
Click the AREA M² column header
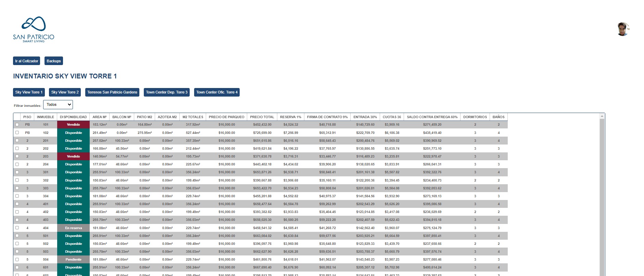(100, 117)
